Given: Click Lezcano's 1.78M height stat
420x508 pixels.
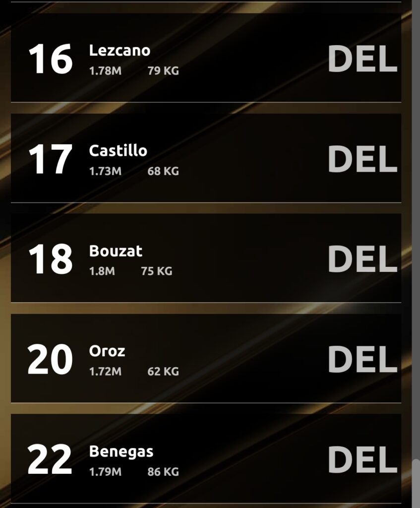Looking at the screenshot, I should point(105,71).
